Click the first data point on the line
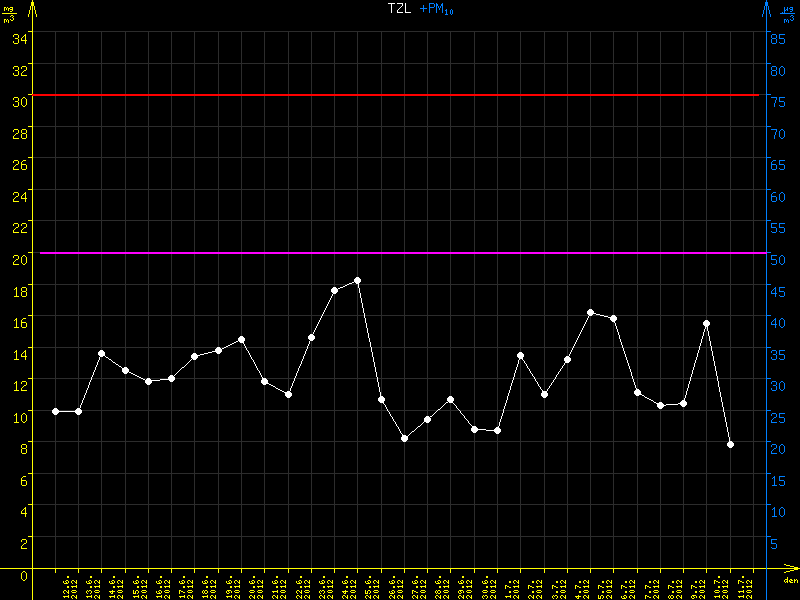Screen dimensions: 800x600 [55, 411]
